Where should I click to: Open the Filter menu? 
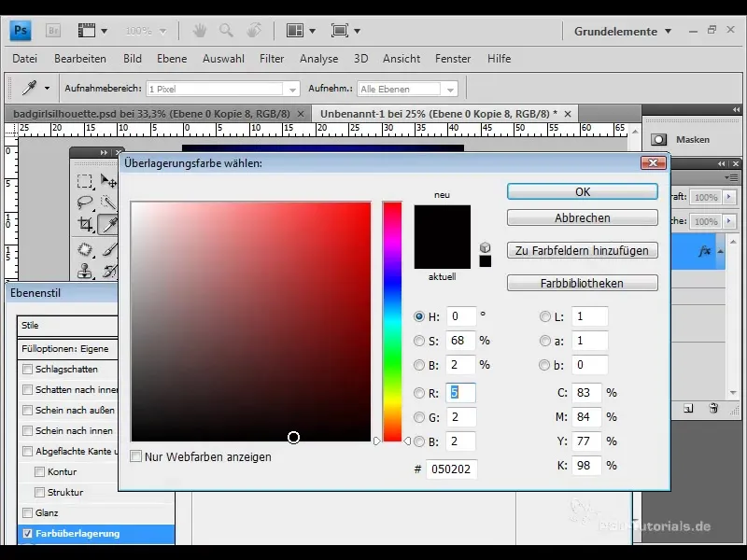pyautogui.click(x=272, y=58)
